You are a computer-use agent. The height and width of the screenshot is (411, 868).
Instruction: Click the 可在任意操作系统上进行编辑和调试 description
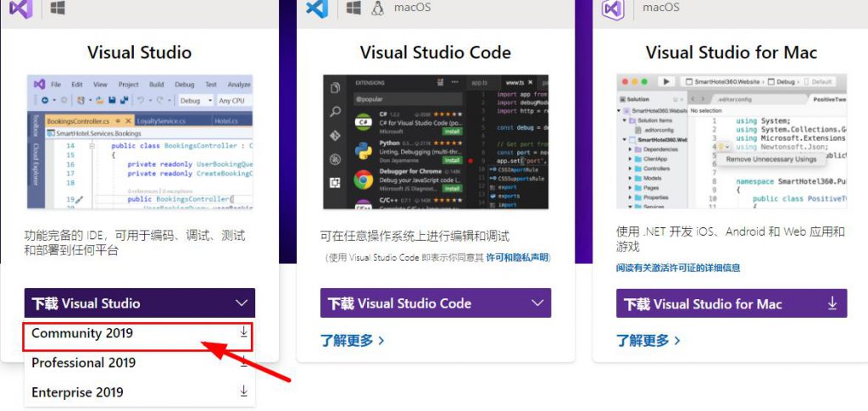(x=415, y=236)
